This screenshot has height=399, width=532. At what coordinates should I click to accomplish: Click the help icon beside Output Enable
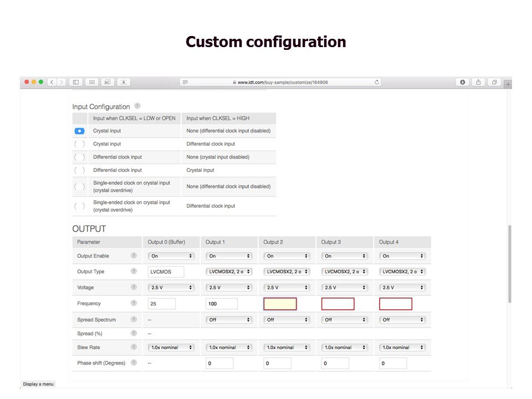[134, 255]
